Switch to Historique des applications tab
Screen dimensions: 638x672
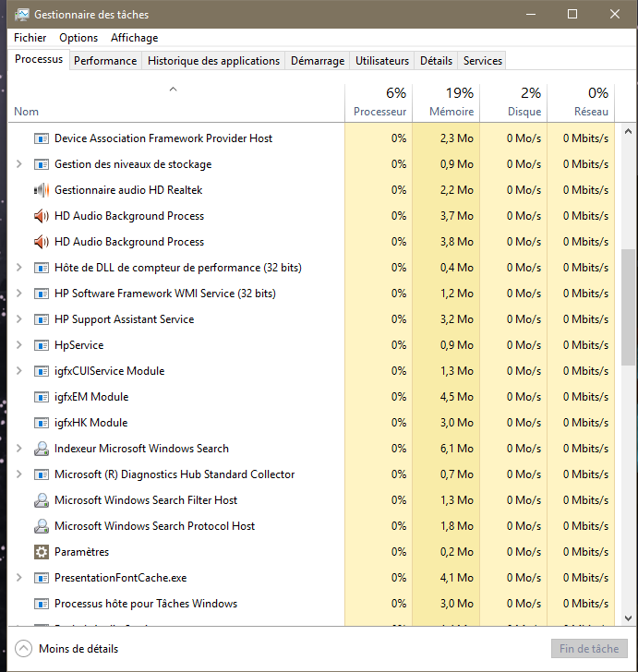213,61
